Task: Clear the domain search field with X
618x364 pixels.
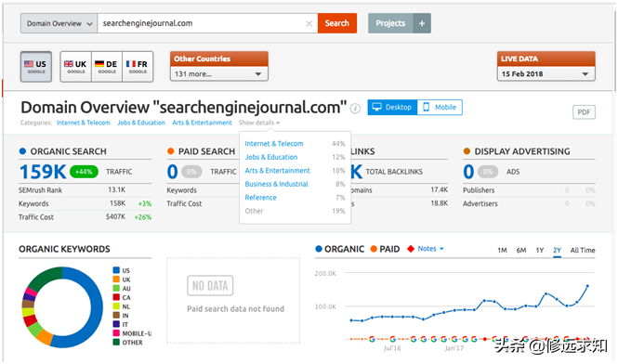Action: [309, 23]
